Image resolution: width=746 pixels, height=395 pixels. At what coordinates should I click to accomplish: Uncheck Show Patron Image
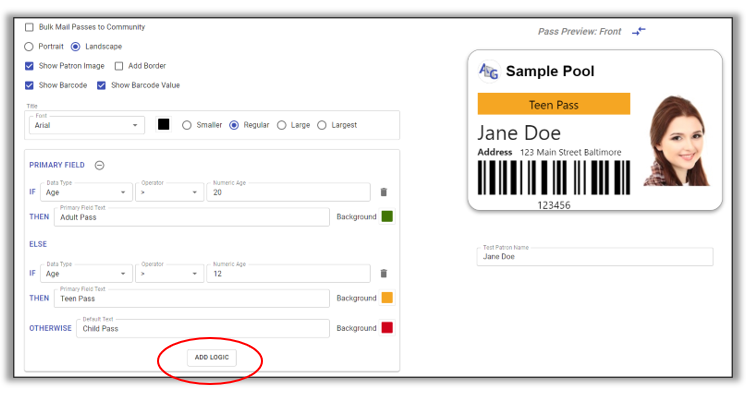pos(29,66)
